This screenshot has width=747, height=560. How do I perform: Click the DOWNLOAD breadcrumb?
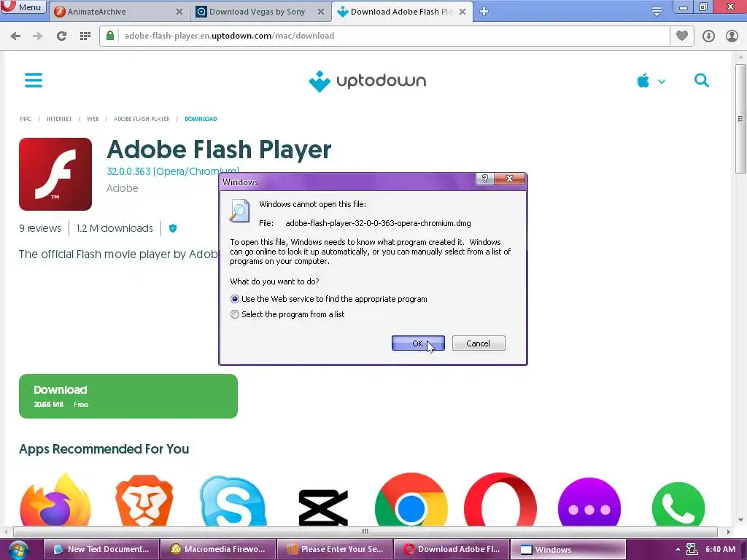(201, 119)
